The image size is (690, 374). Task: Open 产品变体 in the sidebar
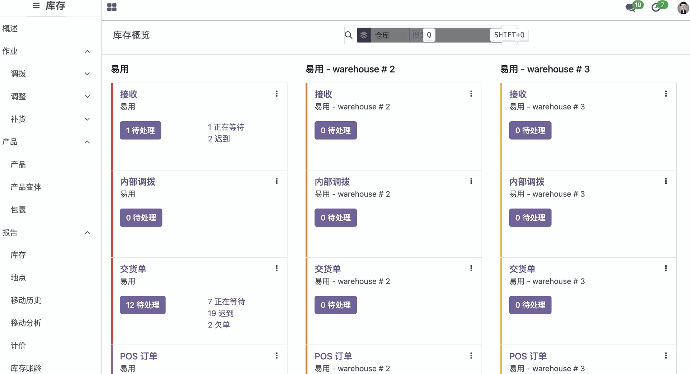tap(26, 187)
